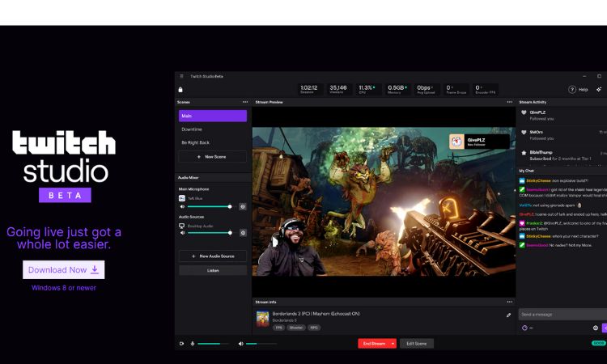Click the 1:02:12 Session timer stat

pyautogui.click(x=309, y=89)
